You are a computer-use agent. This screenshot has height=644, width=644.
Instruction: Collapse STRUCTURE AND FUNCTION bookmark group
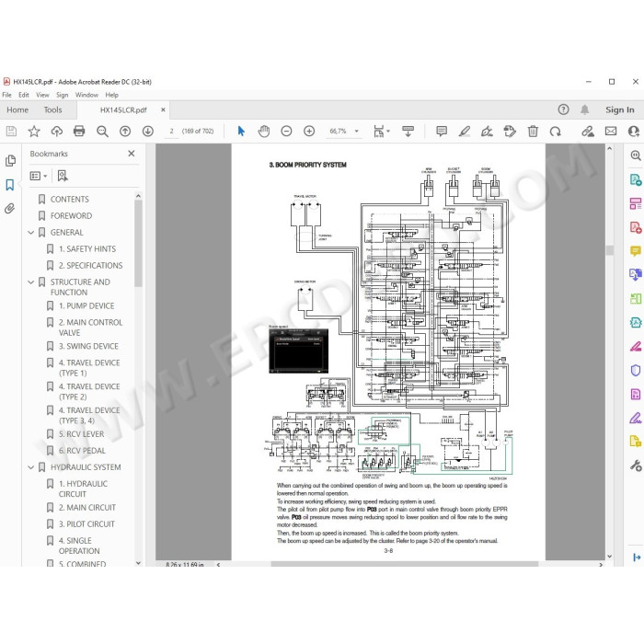pyautogui.click(x=30, y=282)
